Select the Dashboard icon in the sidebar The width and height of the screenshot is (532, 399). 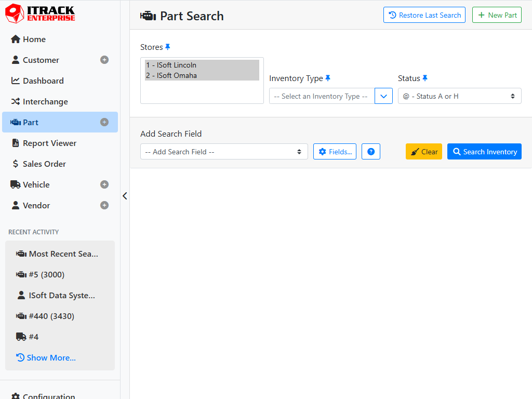(x=16, y=81)
